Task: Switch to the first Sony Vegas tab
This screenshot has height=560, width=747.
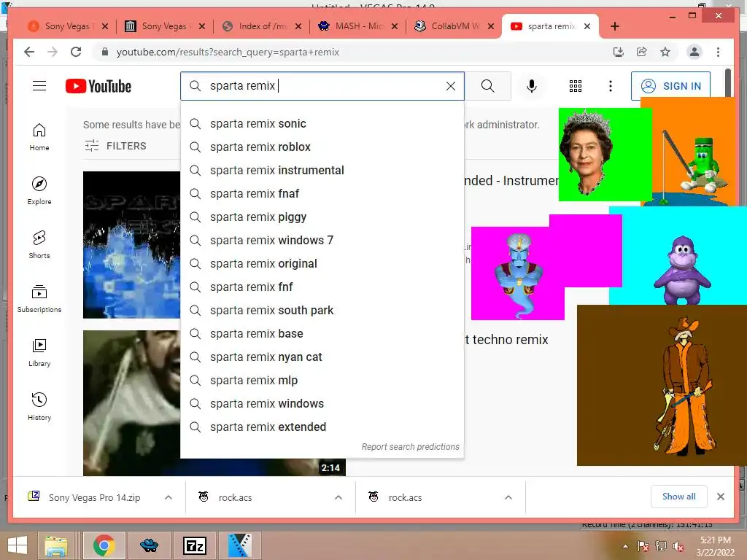Action: (x=68, y=26)
